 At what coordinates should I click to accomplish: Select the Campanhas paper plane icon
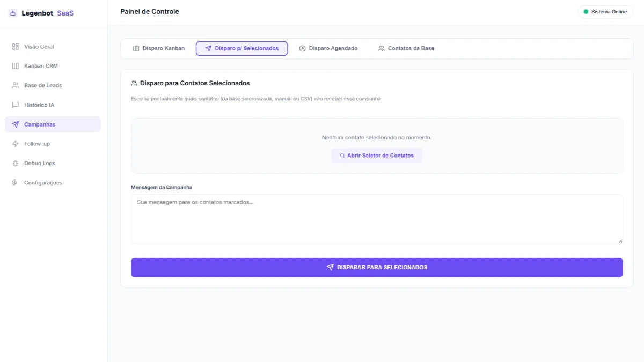tap(16, 124)
